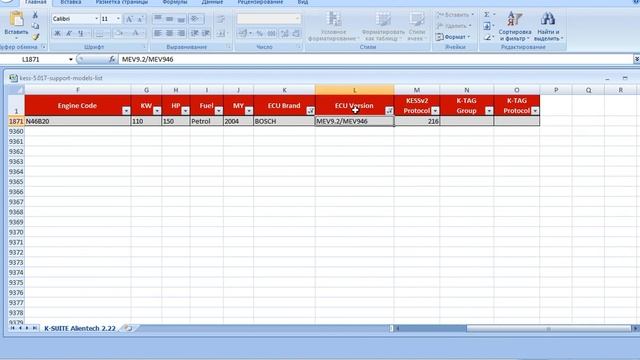640x360 pixels.
Task: Open the font size 11 dropdown
Action: pyautogui.click(x=118, y=19)
